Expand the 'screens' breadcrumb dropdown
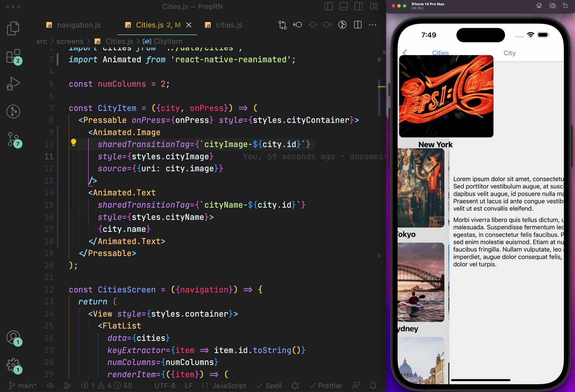 (x=70, y=41)
